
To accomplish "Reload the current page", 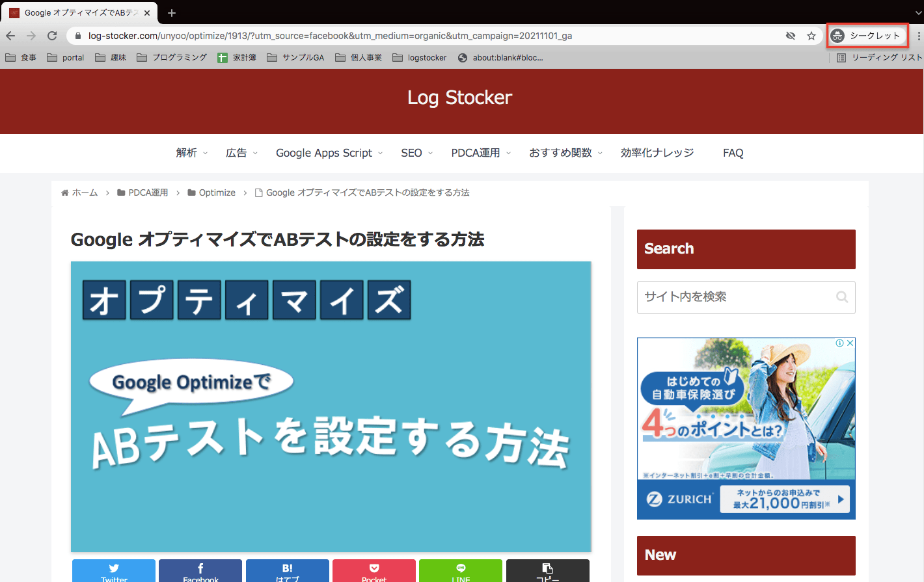I will coord(52,36).
